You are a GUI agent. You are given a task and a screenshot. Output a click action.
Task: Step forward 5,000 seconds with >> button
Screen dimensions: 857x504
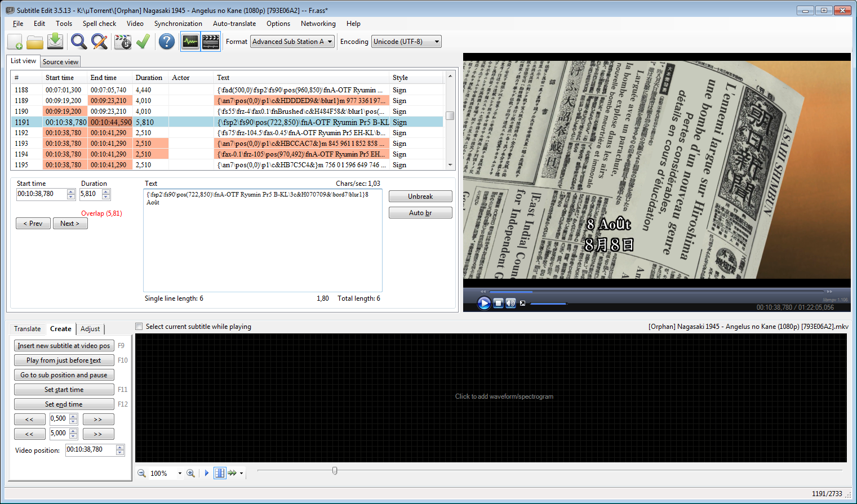(x=98, y=434)
